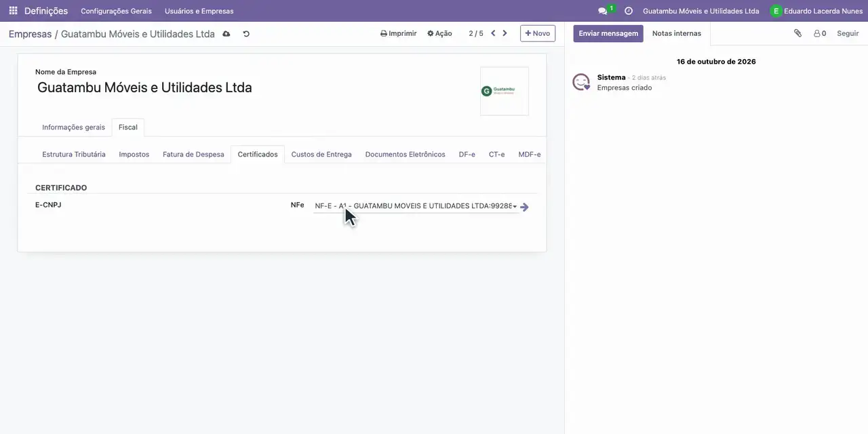868x434 pixels.
Task: Open the MDF-e tab
Action: [530, 155]
